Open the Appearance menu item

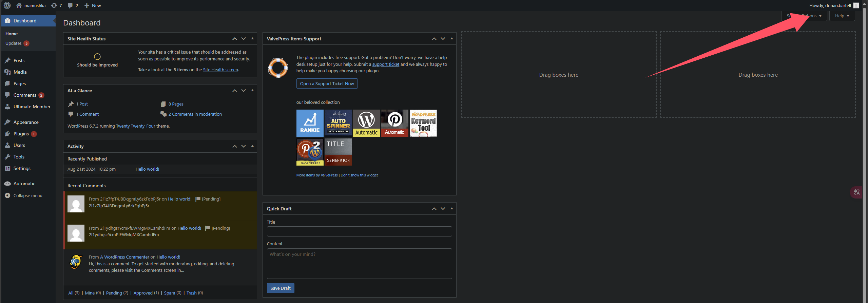pyautogui.click(x=26, y=122)
